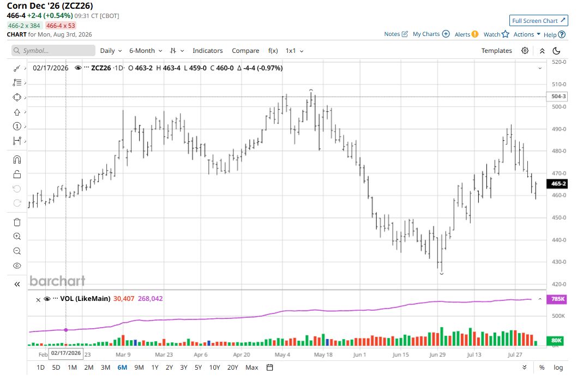Select the 5Y range

pyautogui.click(x=198, y=367)
